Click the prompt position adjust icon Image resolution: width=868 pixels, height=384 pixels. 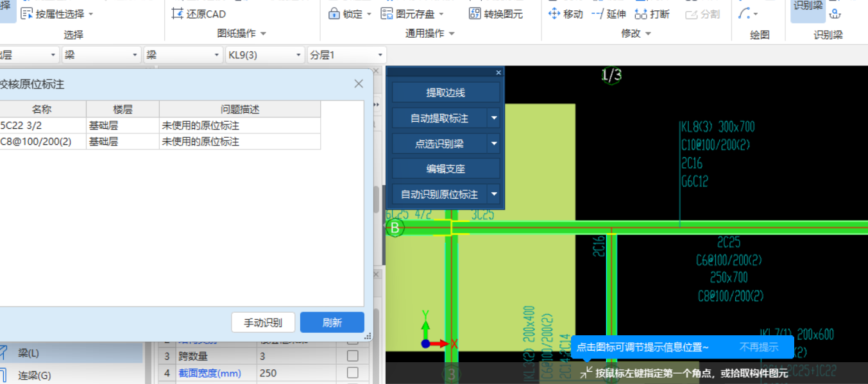coord(586,372)
